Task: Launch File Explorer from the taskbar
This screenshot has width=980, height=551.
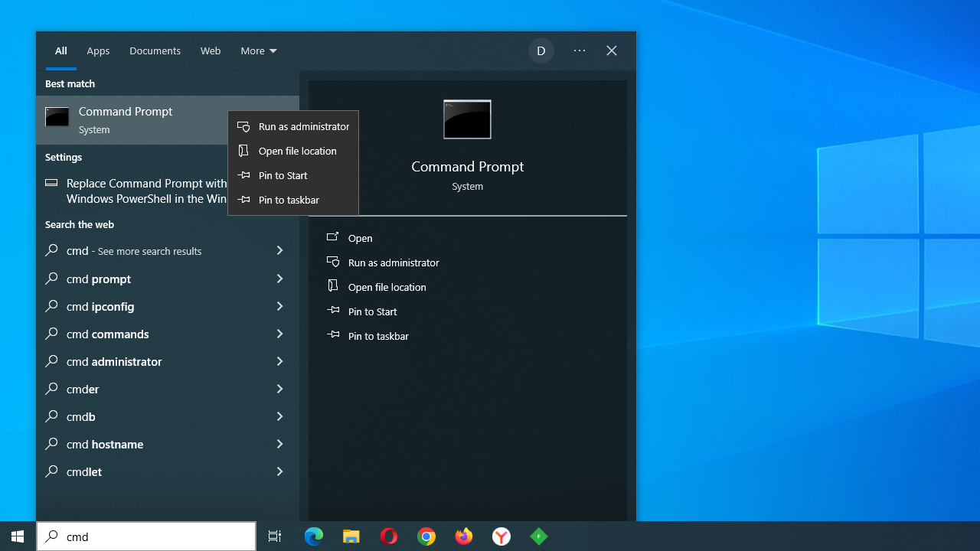Action: pyautogui.click(x=351, y=536)
